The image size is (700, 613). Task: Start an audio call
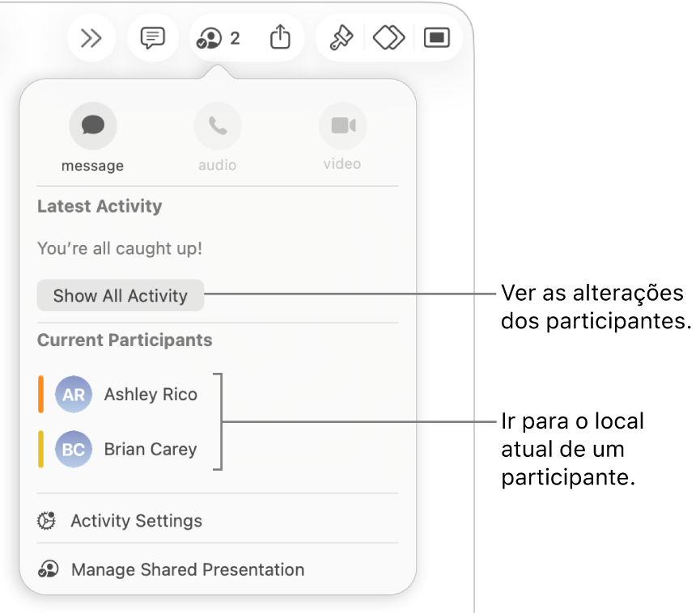click(x=218, y=126)
